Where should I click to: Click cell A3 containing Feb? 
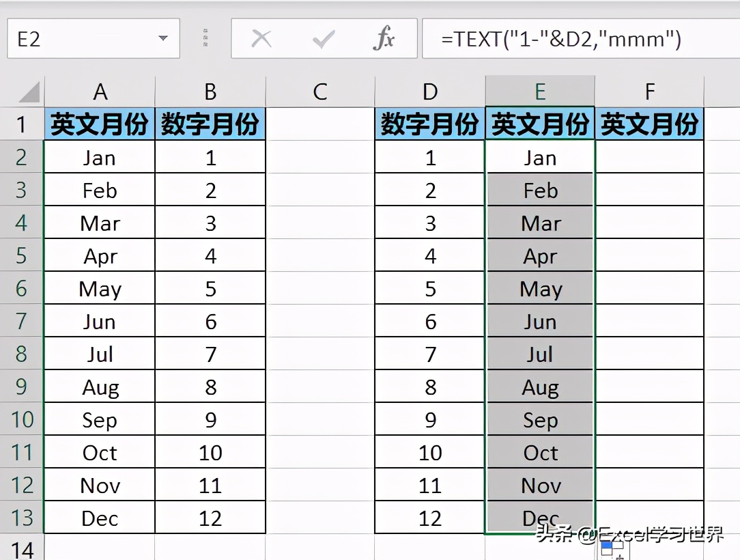[x=100, y=190]
